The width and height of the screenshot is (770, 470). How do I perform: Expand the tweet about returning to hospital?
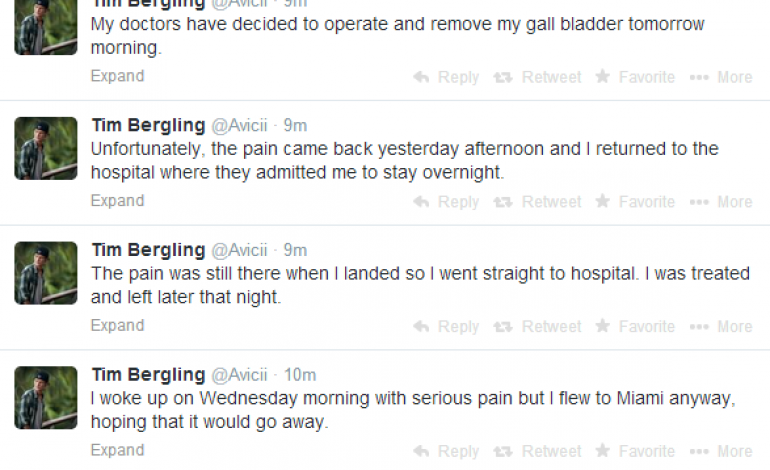[x=117, y=201]
